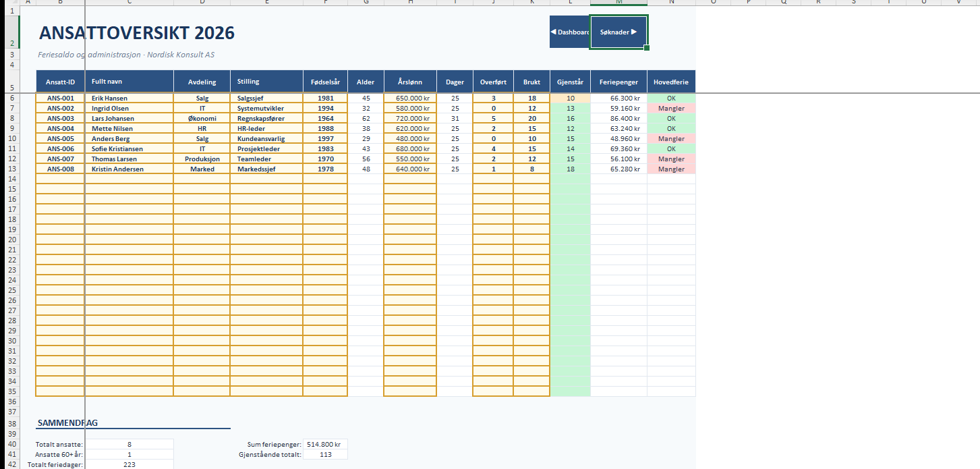980x469 pixels.
Task: Select the ANS-005 employee ID cell
Action: pos(60,138)
